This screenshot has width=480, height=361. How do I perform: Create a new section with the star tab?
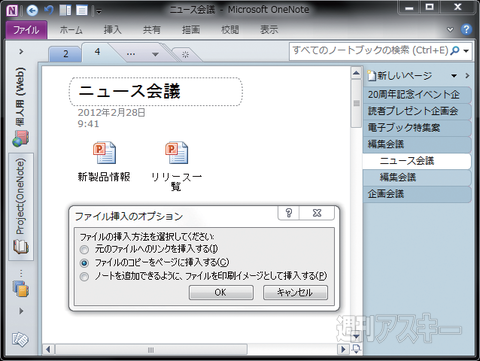(x=185, y=54)
